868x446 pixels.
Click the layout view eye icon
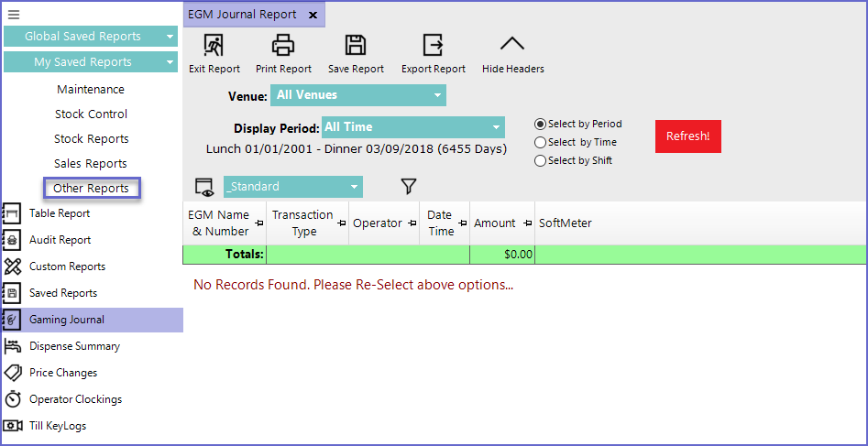203,188
